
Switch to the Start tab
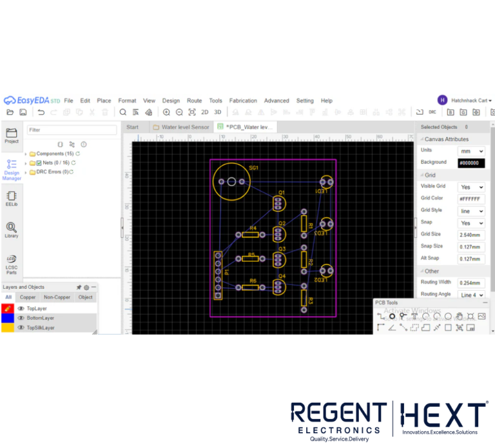click(133, 127)
